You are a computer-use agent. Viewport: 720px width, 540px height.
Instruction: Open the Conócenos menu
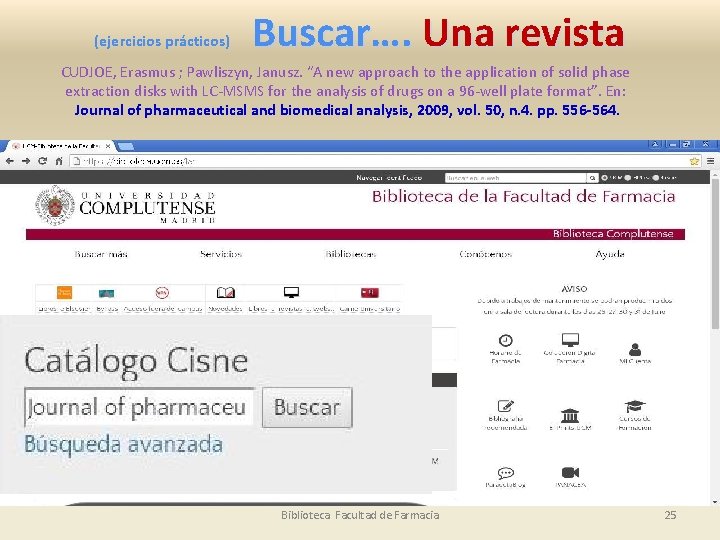[485, 254]
